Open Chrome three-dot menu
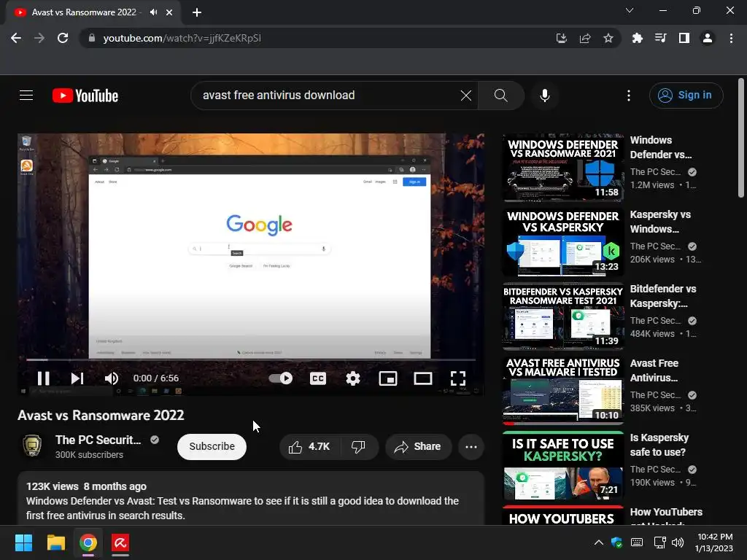This screenshot has height=560, width=747. click(x=731, y=38)
